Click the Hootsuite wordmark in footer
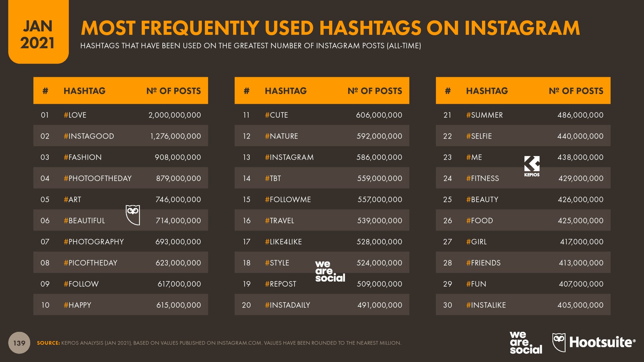Screen dimensions: 644x362 (602, 342)
